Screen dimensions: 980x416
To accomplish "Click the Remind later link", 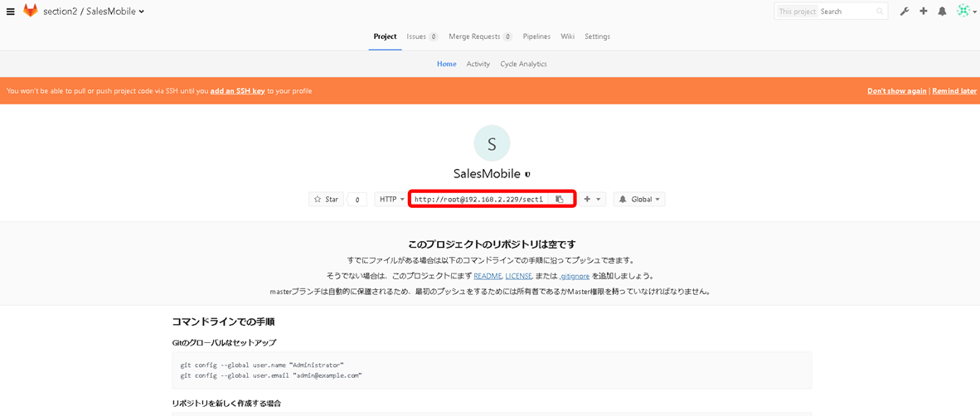I will [x=954, y=91].
